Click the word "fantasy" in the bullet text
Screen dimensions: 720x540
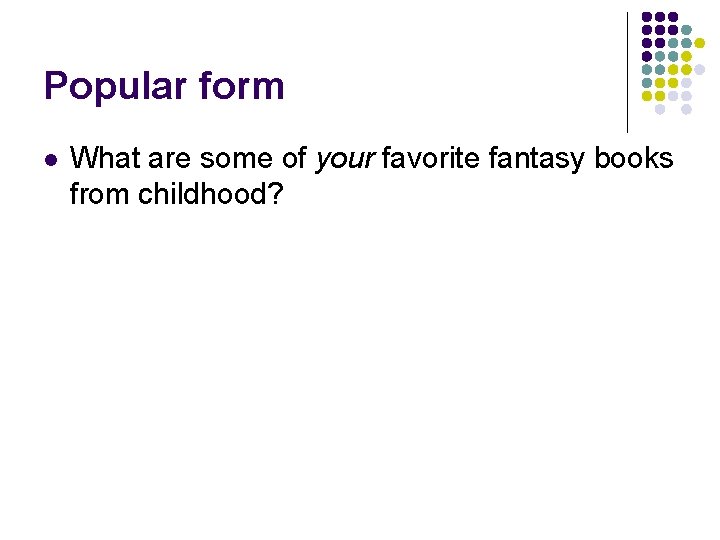coord(536,160)
